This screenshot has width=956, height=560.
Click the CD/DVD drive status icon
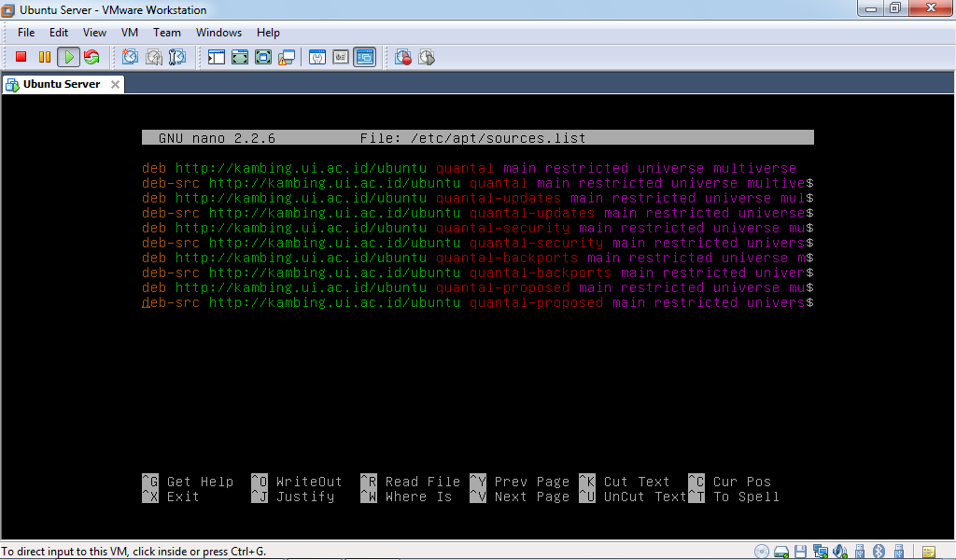pos(762,552)
